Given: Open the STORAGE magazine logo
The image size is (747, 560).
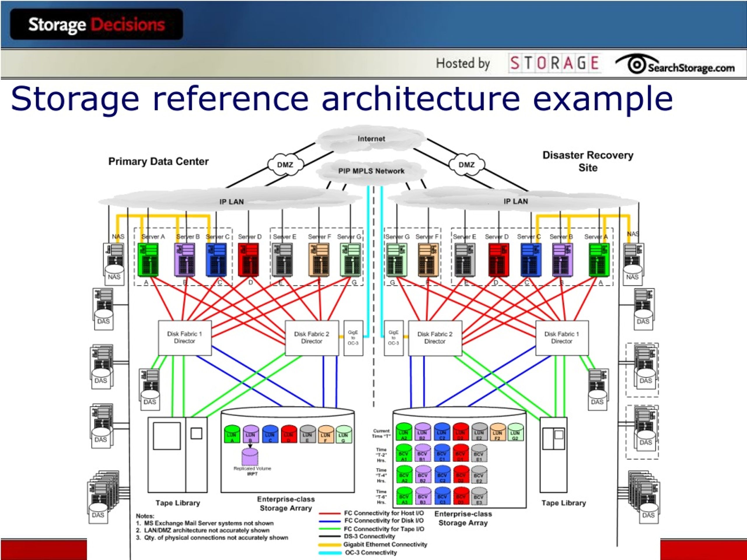Looking at the screenshot, I should (x=554, y=63).
